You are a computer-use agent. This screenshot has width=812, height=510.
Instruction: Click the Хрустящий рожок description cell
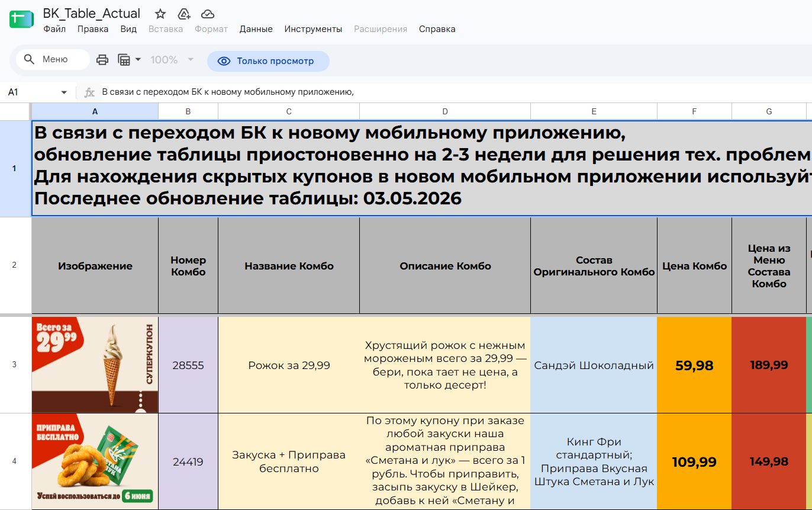445,365
